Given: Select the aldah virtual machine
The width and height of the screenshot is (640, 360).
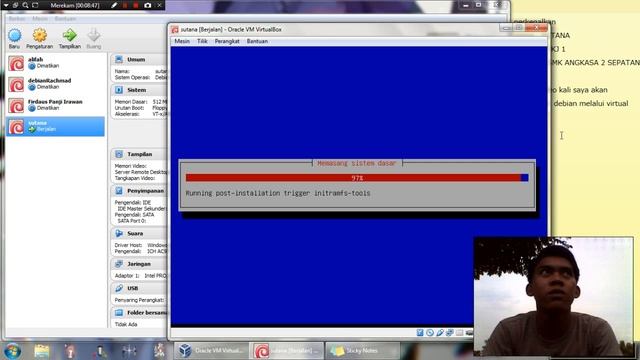Looking at the screenshot, I should tap(55, 63).
